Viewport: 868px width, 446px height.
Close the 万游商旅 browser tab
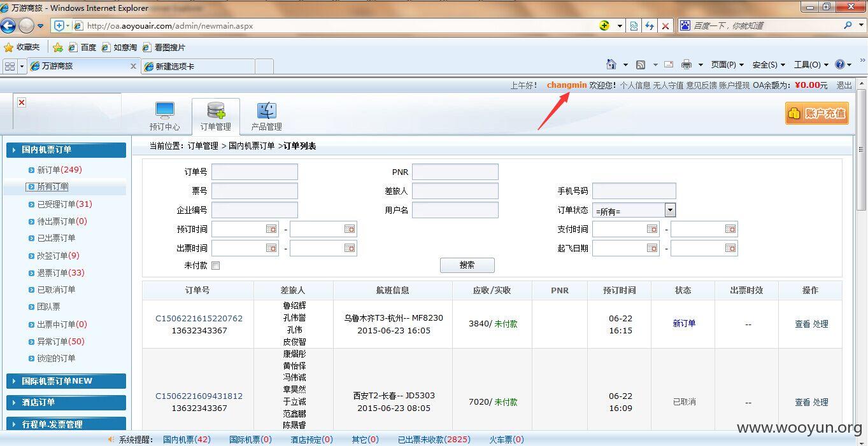pos(133,66)
